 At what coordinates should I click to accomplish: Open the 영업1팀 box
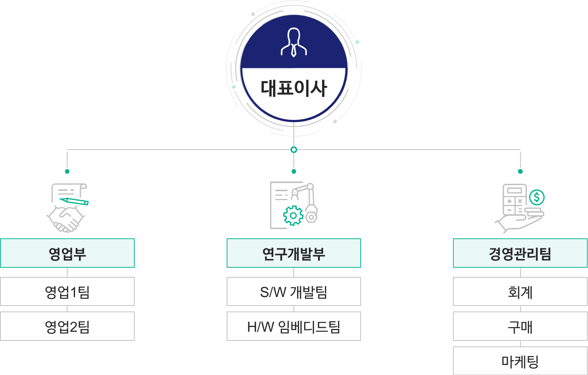[67, 292]
